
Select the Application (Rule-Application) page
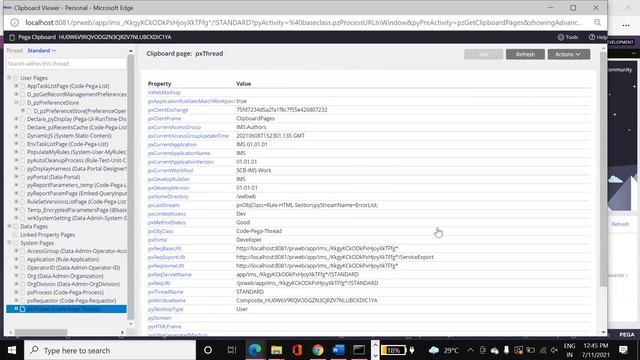point(63,259)
